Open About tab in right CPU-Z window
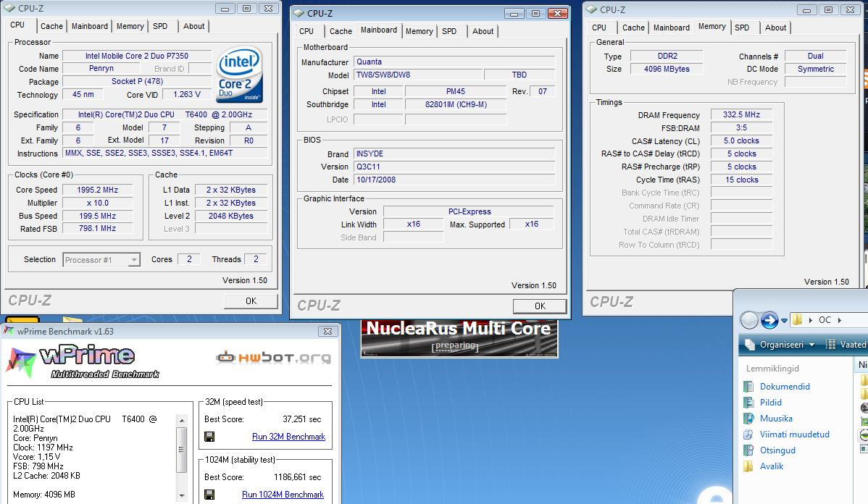 click(x=775, y=28)
